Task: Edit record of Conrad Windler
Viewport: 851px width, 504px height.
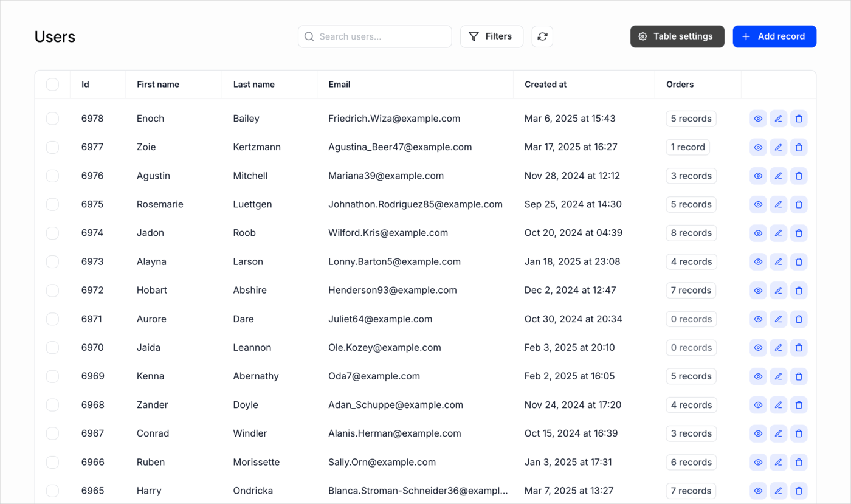Action: point(779,433)
